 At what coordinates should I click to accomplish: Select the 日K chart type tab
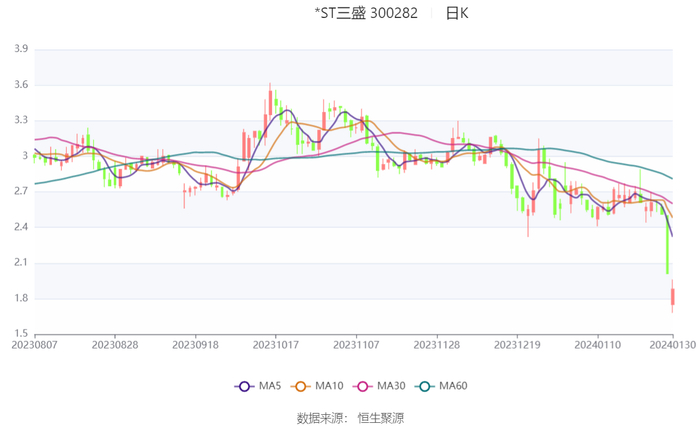pyautogui.click(x=457, y=13)
